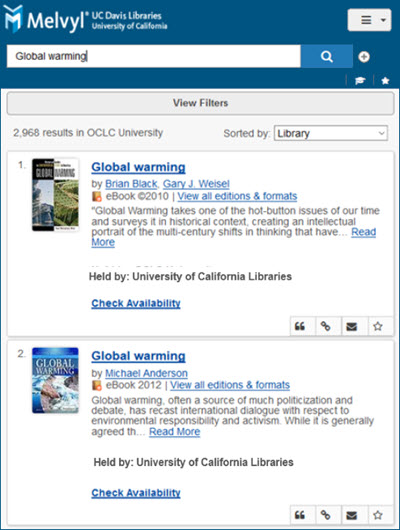The image size is (400, 530).
Task: Open author link Brian Black
Action: (x=131, y=184)
